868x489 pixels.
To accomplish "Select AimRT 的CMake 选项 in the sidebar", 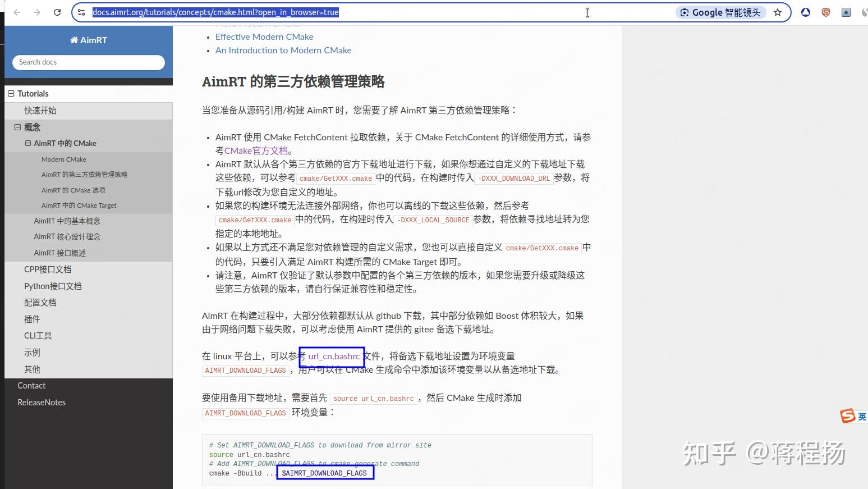I will pyautogui.click(x=73, y=190).
